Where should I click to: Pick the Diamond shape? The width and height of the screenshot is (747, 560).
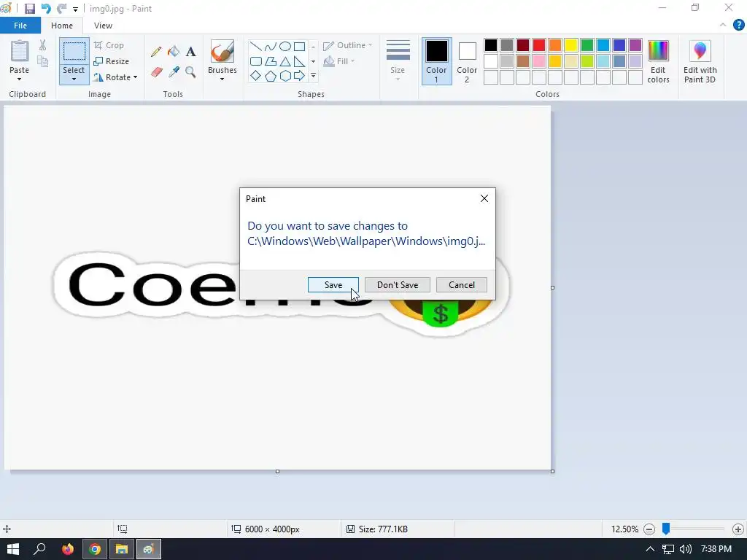click(256, 76)
